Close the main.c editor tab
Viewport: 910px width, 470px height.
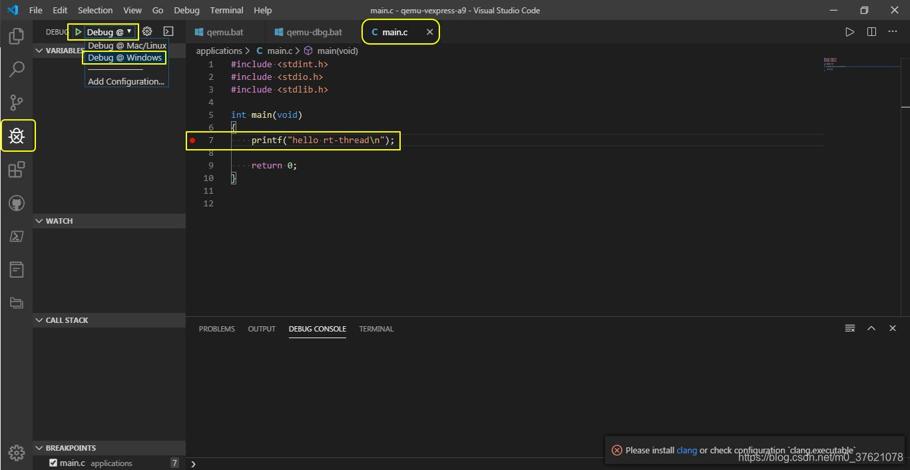point(429,32)
